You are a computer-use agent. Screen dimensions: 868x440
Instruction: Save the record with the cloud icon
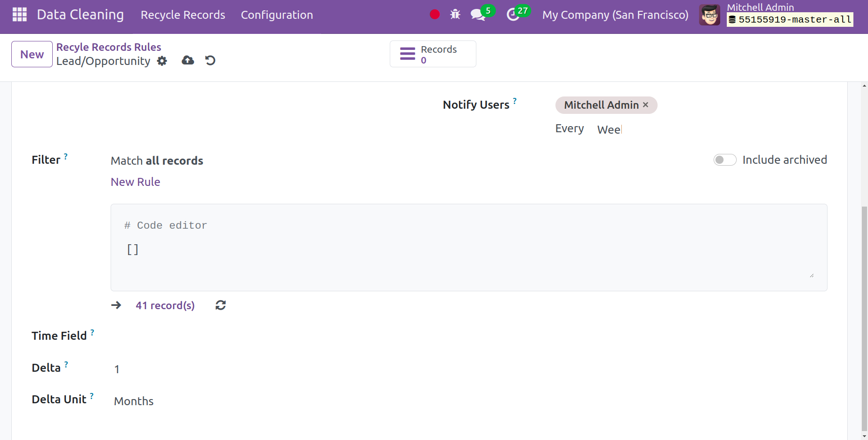(x=187, y=60)
